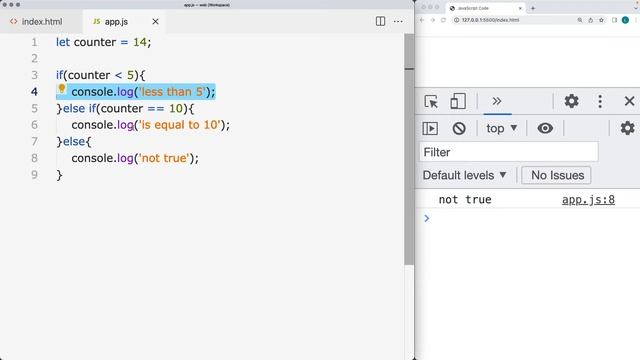This screenshot has width=640, height=360.
Task: Open the app.js:8 source link
Action: [588, 200]
